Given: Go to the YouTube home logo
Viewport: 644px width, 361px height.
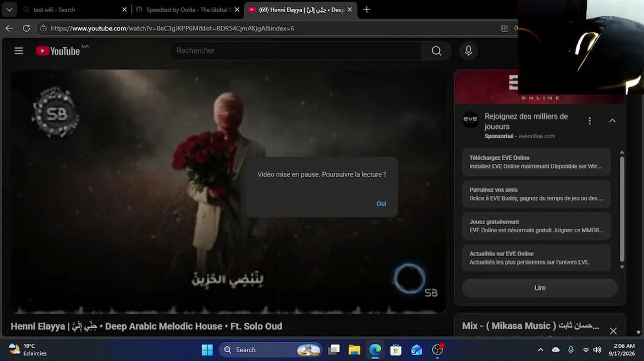Looking at the screenshot, I should click(x=58, y=51).
